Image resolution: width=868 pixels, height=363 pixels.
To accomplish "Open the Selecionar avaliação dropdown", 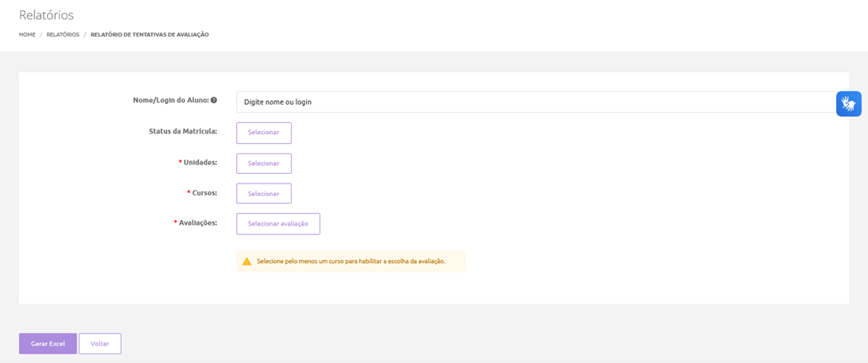I will (278, 223).
